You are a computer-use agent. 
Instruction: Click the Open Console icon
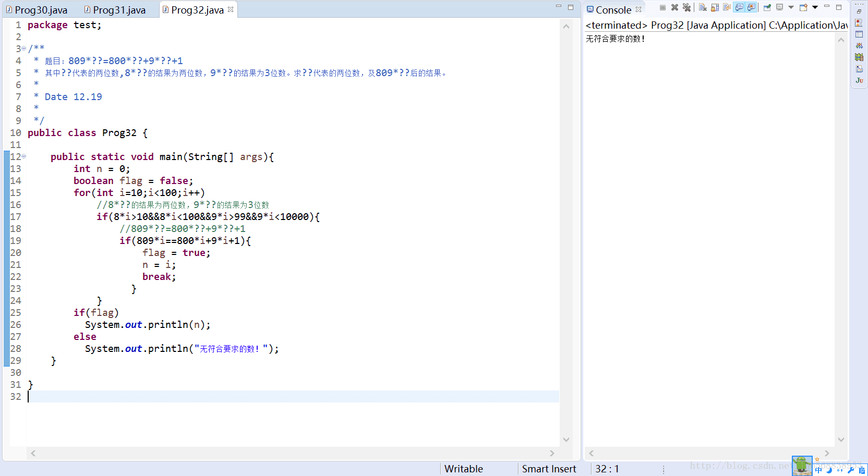click(x=804, y=7)
